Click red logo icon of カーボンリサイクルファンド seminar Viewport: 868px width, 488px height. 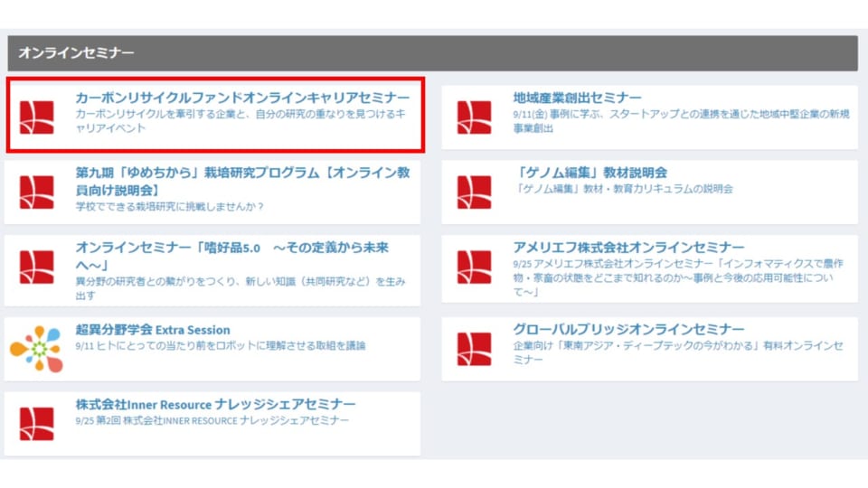point(37,117)
